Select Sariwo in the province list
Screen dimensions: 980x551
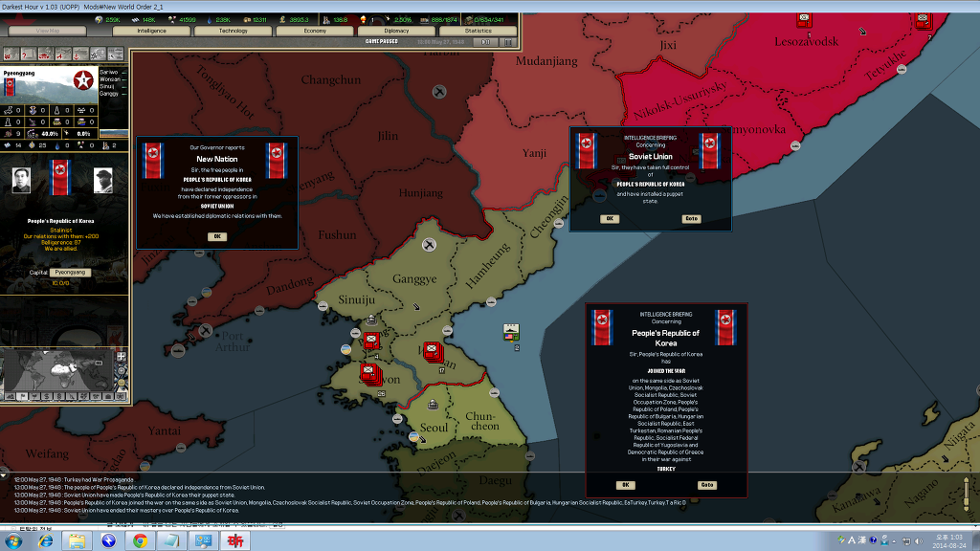click(109, 73)
